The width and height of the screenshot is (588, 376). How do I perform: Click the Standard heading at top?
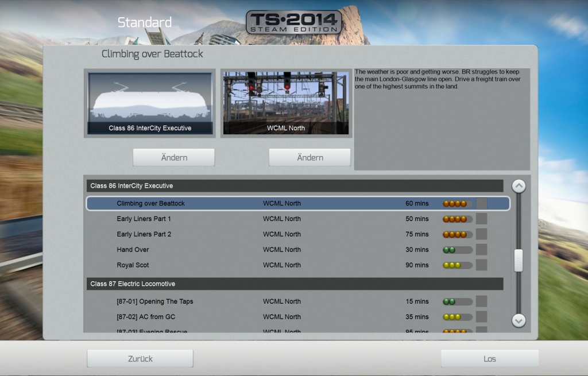pos(145,22)
